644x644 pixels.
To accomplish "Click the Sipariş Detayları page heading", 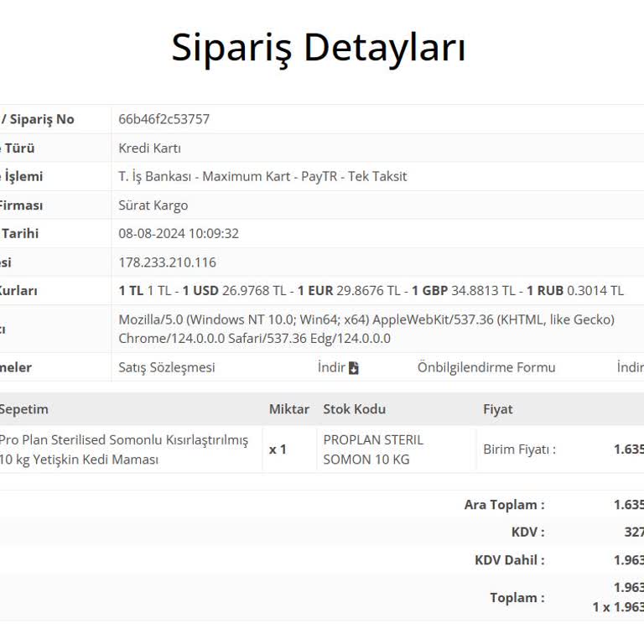I will click(x=319, y=49).
